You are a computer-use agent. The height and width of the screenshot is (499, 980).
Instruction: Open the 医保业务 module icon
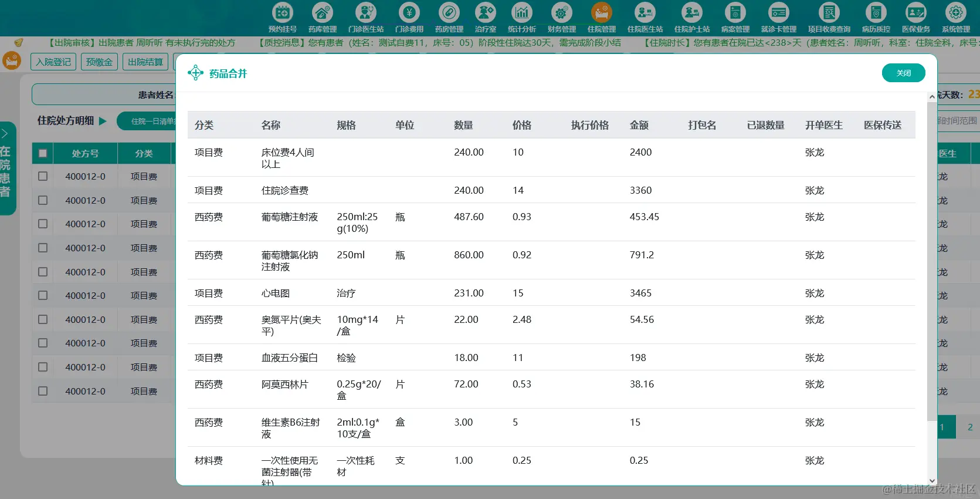916,12
